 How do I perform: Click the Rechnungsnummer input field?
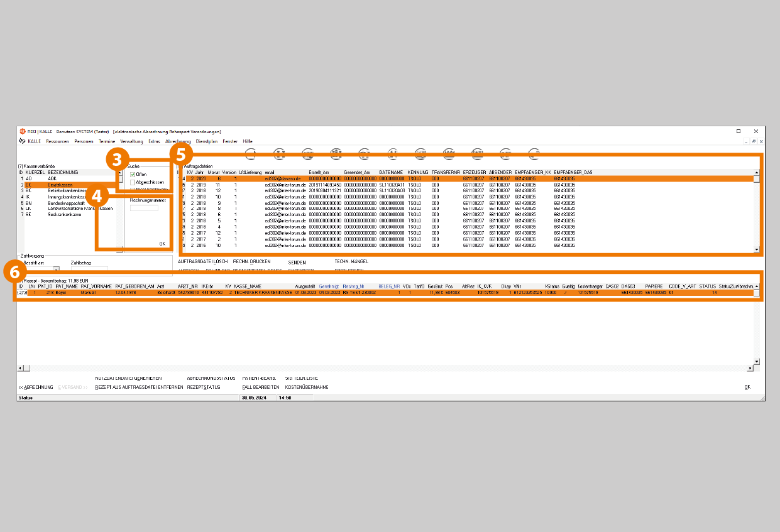[144, 208]
